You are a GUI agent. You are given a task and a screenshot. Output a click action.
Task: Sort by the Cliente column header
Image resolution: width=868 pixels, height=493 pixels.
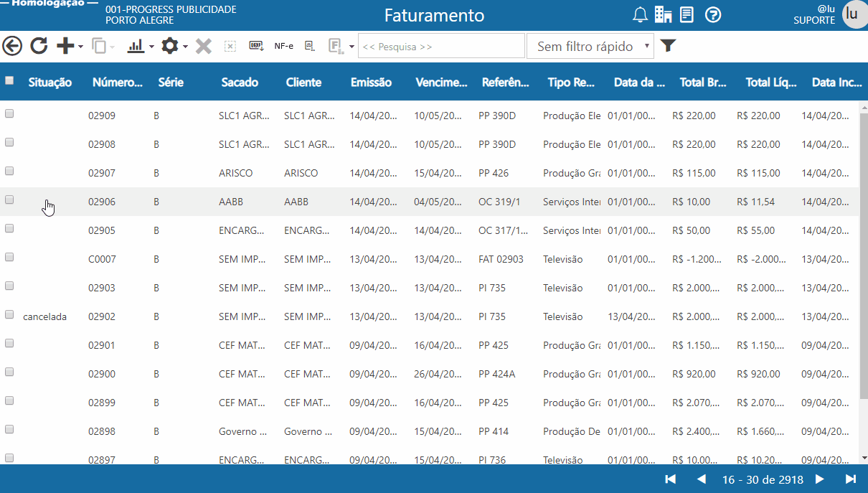(303, 83)
